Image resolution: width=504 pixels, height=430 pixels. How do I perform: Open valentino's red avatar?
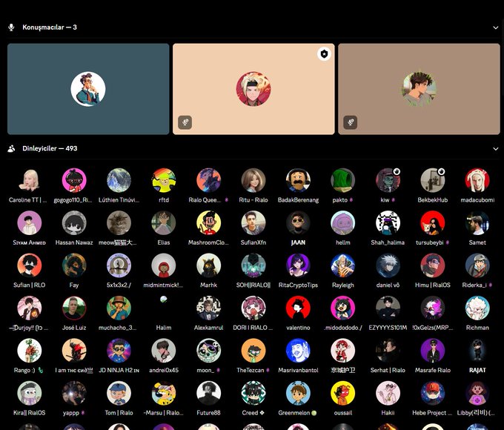(x=298, y=308)
